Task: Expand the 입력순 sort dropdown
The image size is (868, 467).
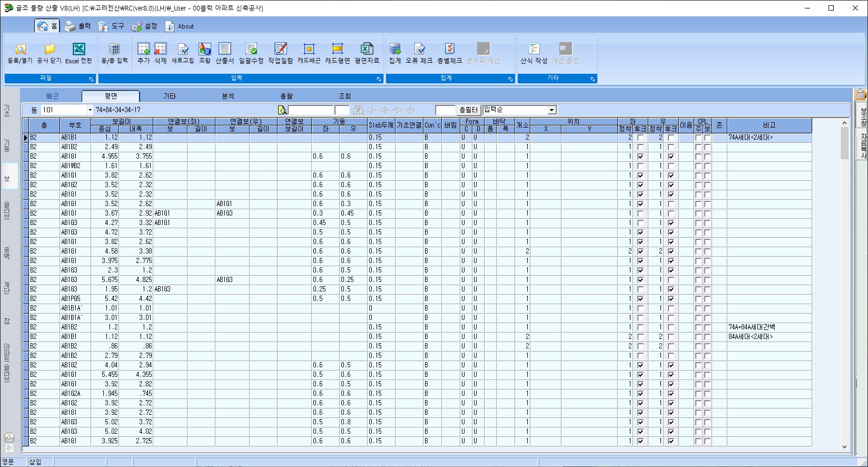Action: coord(551,110)
